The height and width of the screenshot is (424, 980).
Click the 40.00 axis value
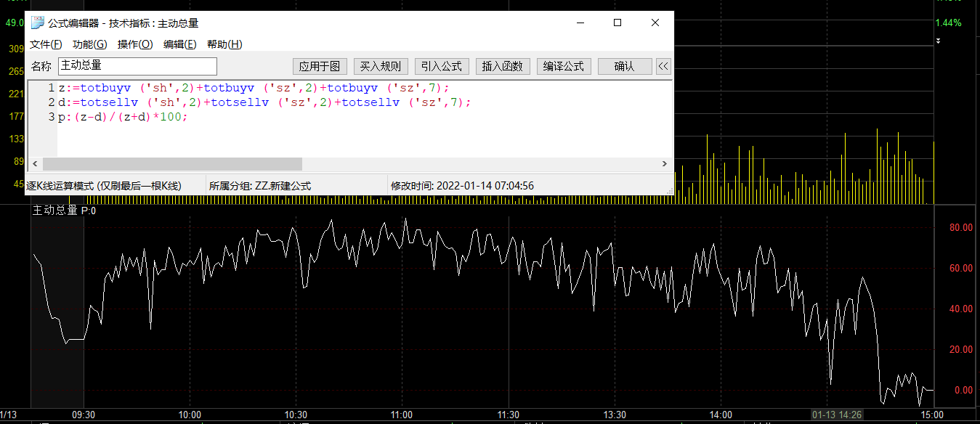coord(960,309)
